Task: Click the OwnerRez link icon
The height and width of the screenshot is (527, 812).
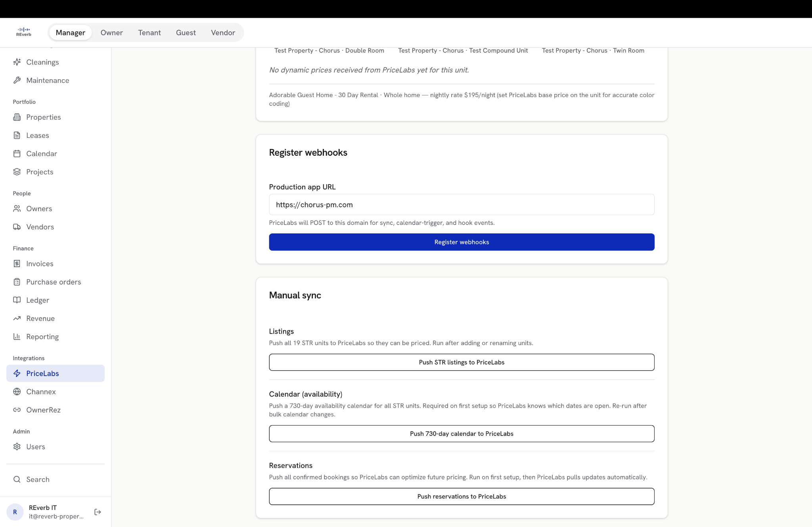Action: 17,410
